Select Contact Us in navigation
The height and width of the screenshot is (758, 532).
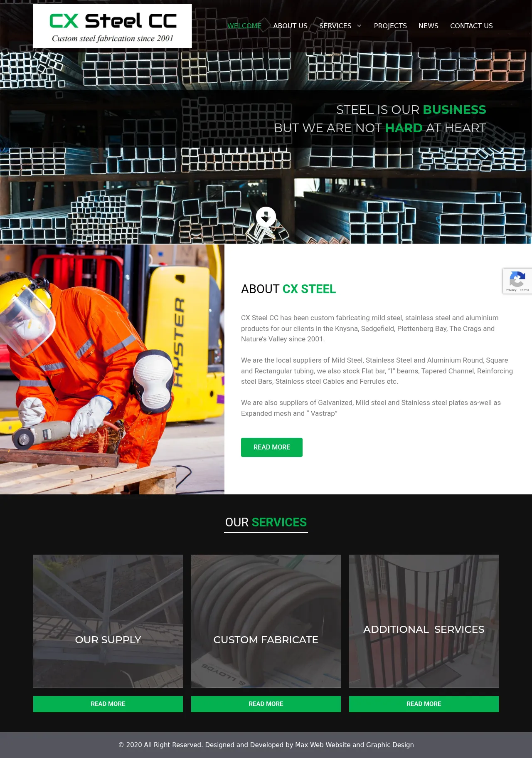(x=471, y=26)
